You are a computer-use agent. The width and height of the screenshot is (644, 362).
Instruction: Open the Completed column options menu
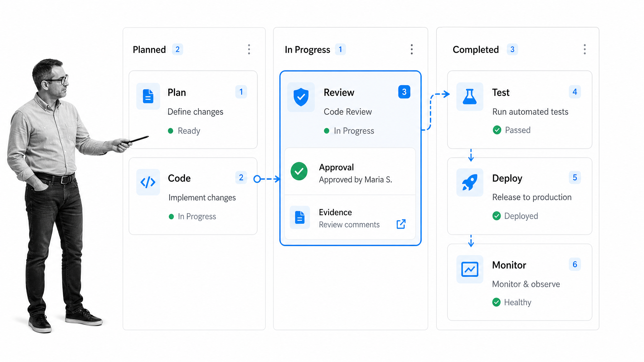pos(585,49)
